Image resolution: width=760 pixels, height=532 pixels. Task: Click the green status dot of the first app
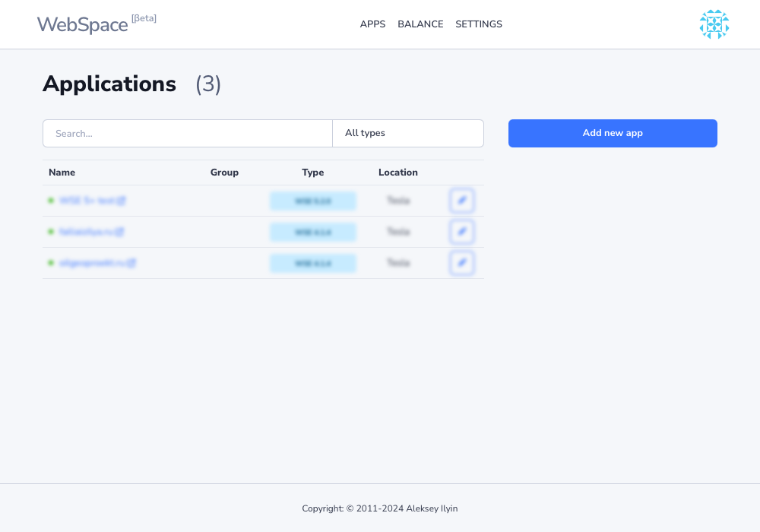51,201
